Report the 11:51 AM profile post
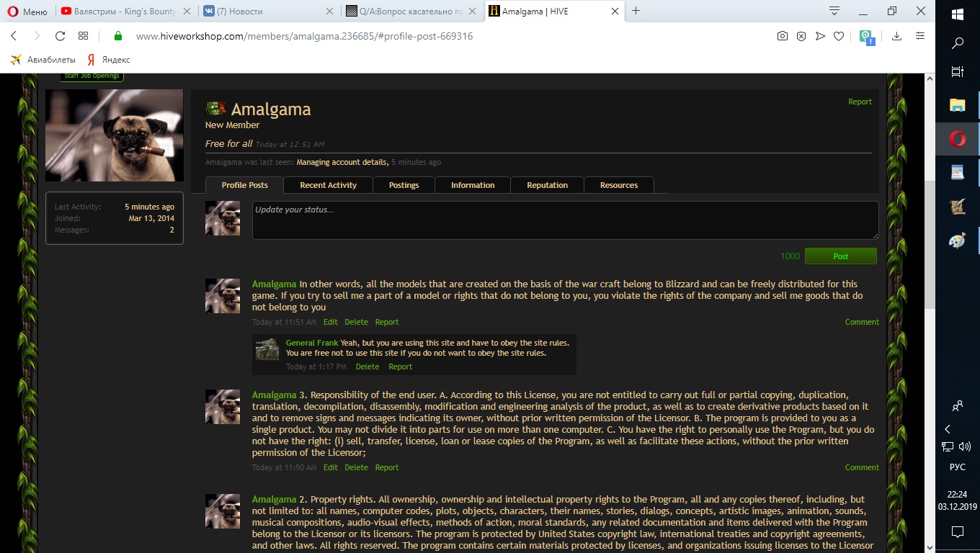 tap(387, 322)
